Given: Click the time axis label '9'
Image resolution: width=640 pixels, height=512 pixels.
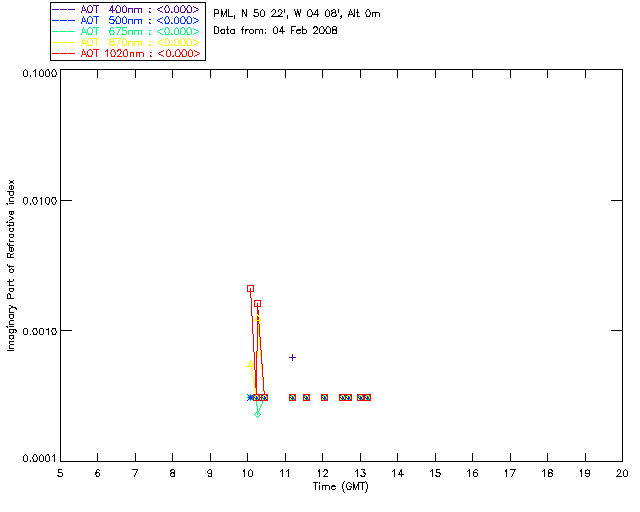Looking at the screenshot, I should click(x=210, y=473).
